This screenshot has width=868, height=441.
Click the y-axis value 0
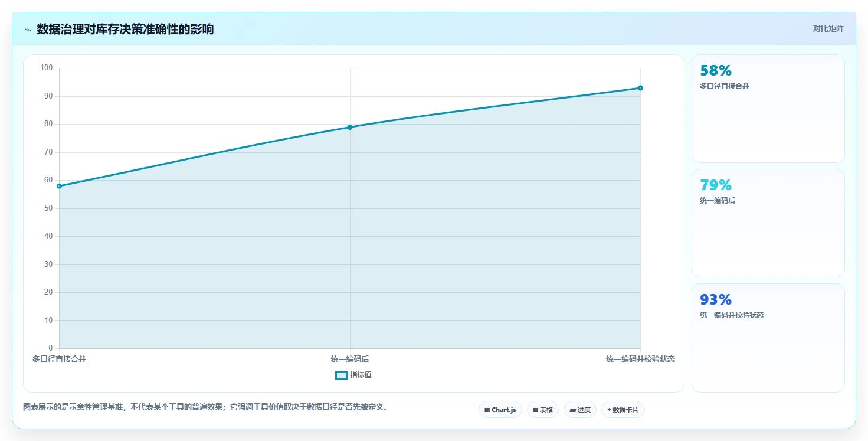[x=51, y=348]
